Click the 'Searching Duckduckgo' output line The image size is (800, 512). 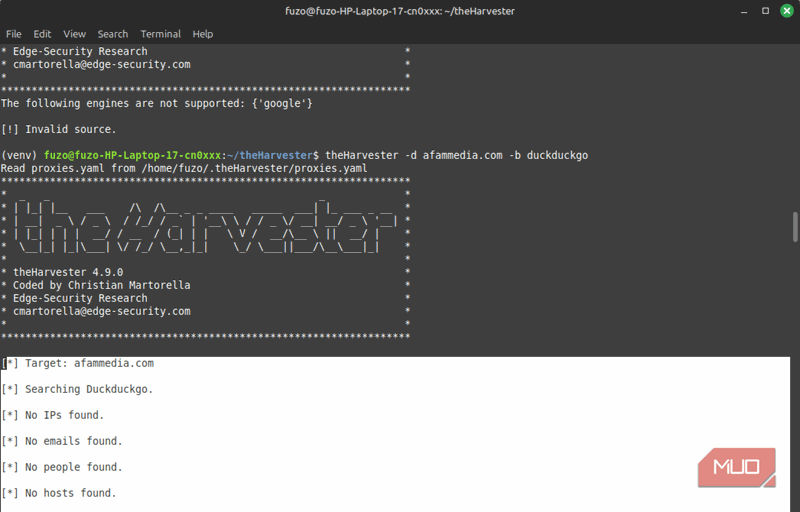click(x=78, y=390)
